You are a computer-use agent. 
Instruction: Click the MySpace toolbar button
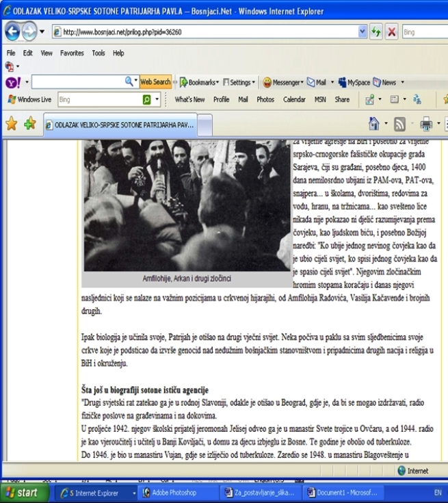354,82
